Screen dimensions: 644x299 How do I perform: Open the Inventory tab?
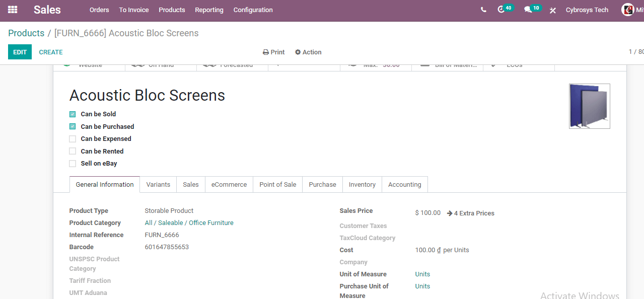(362, 185)
